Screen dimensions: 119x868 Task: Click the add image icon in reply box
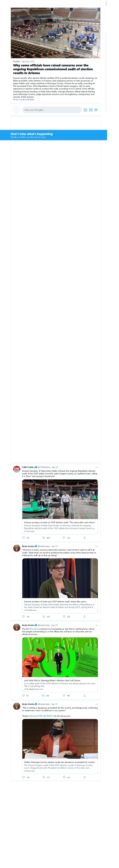point(85,110)
